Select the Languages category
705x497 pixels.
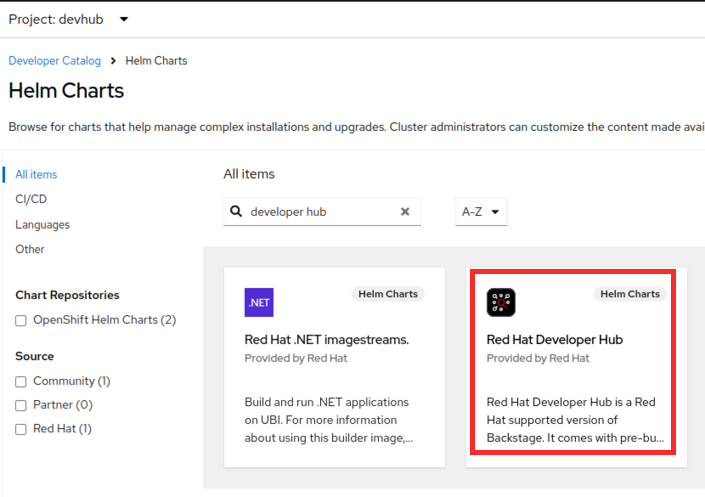click(42, 224)
